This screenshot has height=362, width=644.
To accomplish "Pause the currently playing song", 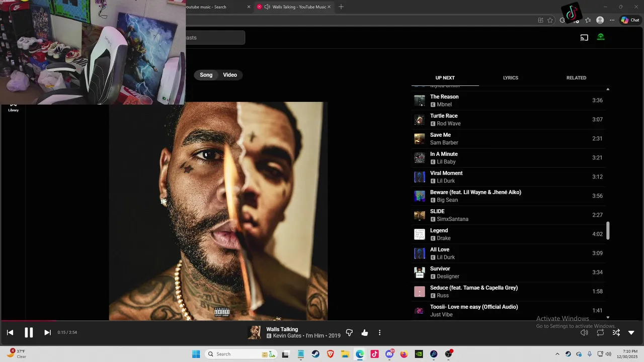I will (29, 332).
